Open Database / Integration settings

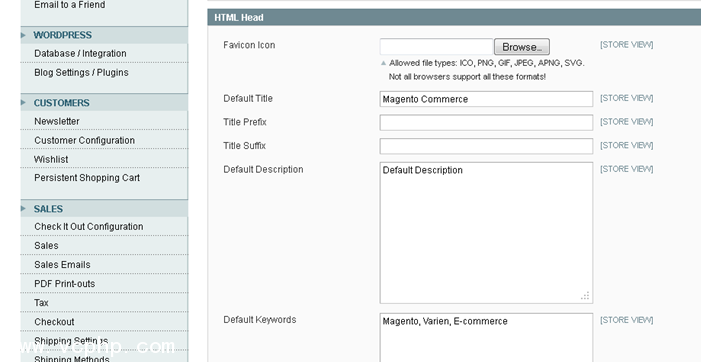(80, 53)
